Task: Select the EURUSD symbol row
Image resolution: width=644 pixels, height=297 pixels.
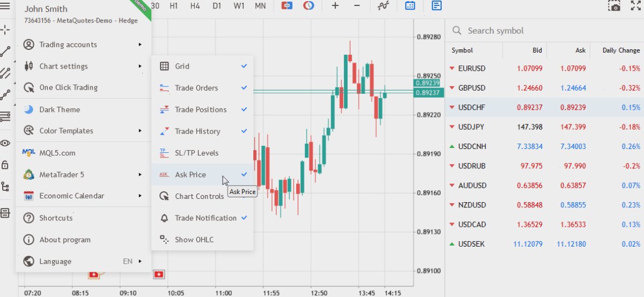Action: [x=545, y=69]
